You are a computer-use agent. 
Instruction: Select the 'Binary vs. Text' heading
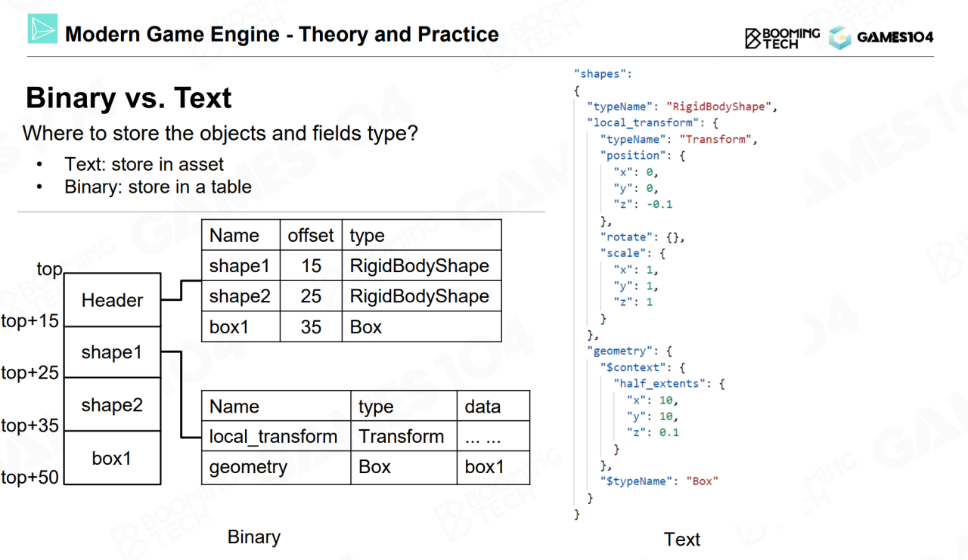(x=129, y=98)
